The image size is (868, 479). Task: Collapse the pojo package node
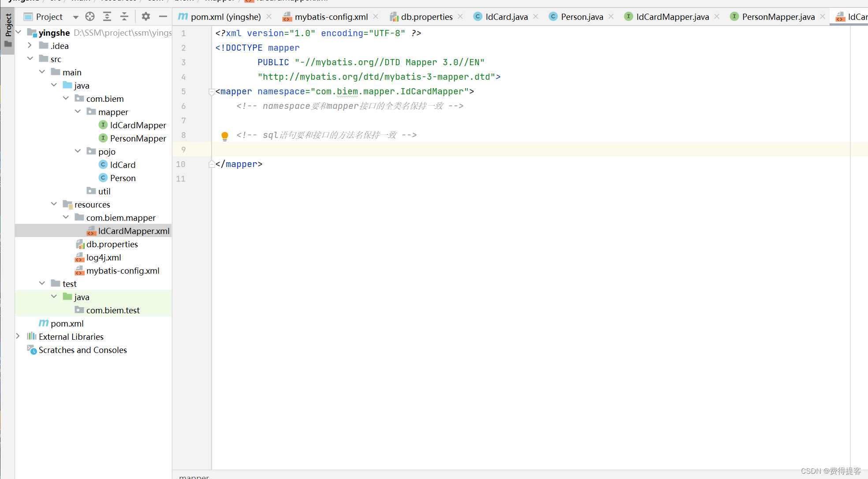(x=78, y=151)
